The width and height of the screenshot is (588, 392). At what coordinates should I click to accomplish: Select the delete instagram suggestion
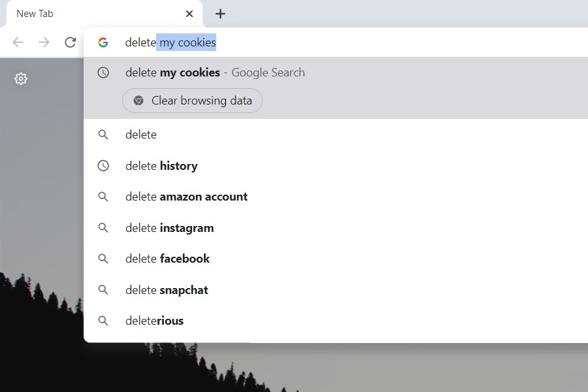[x=169, y=228]
